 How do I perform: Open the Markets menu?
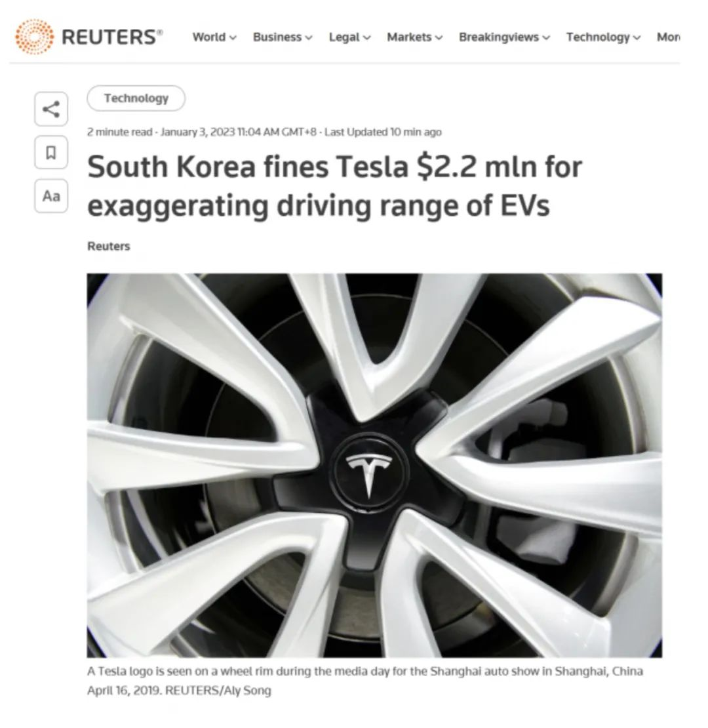pyautogui.click(x=415, y=37)
